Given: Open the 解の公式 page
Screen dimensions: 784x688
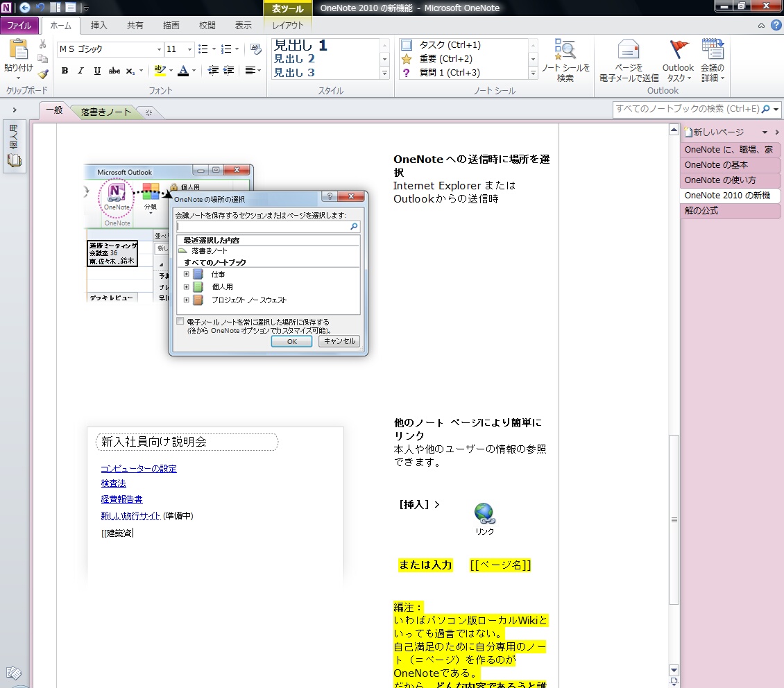Looking at the screenshot, I should [729, 210].
